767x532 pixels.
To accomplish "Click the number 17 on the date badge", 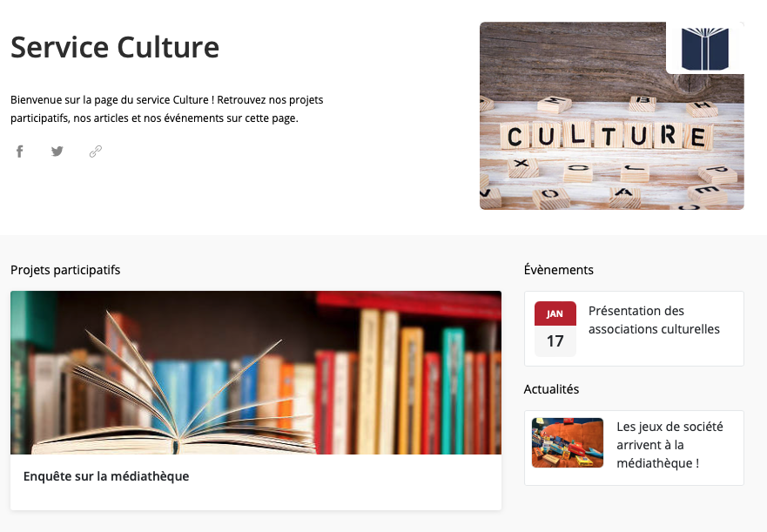I will point(555,341).
